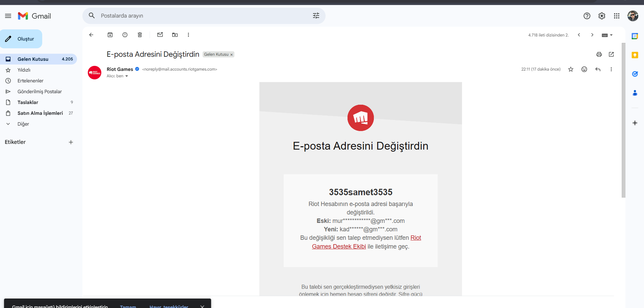Open the toolbar more options menu
The height and width of the screenshot is (308, 644).
point(188,35)
